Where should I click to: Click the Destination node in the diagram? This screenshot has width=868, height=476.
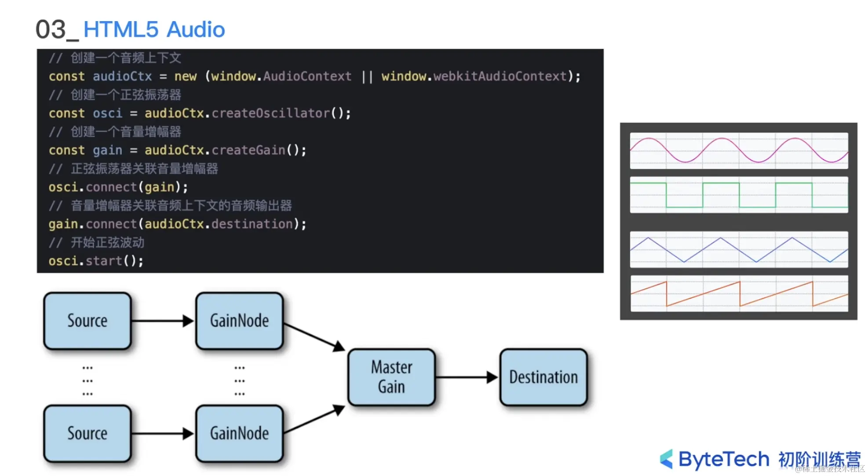pos(543,377)
